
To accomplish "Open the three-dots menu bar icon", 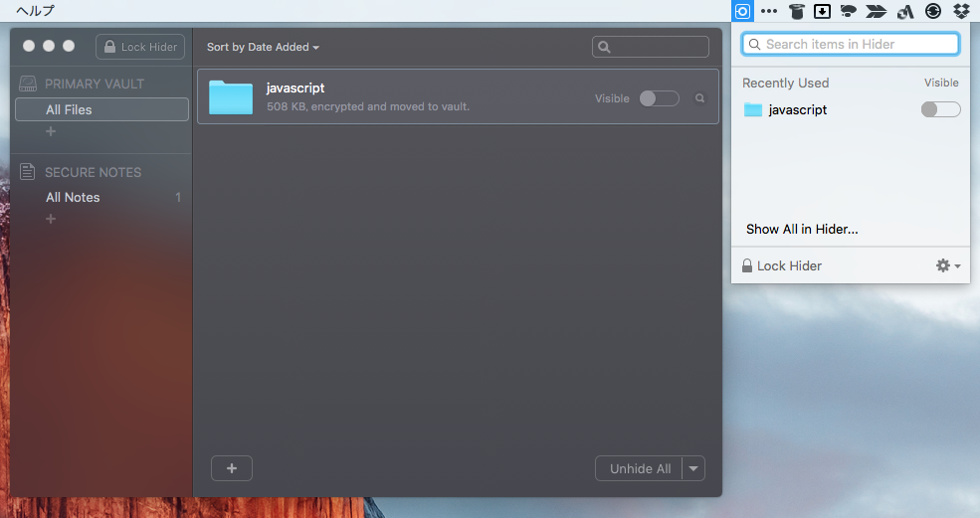I will (769, 11).
